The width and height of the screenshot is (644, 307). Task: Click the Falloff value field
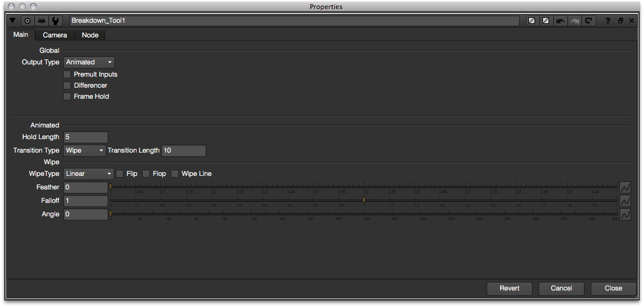[86, 201]
